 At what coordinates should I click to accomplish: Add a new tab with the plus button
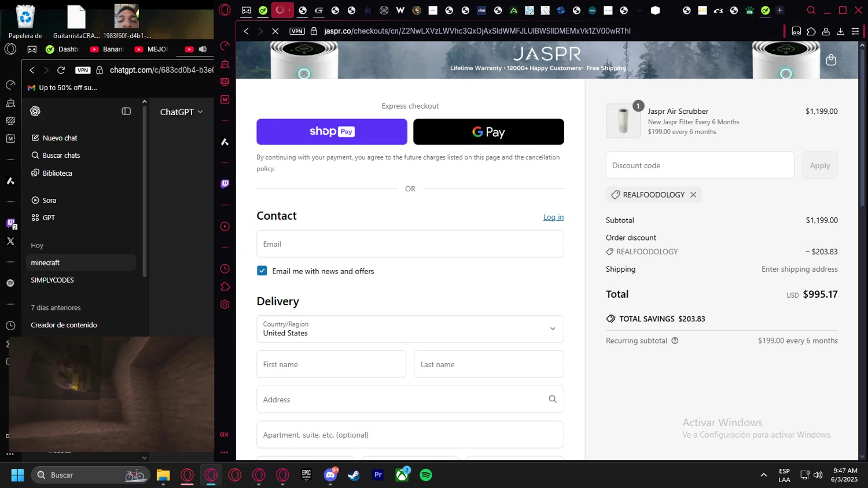pyautogui.click(x=779, y=10)
